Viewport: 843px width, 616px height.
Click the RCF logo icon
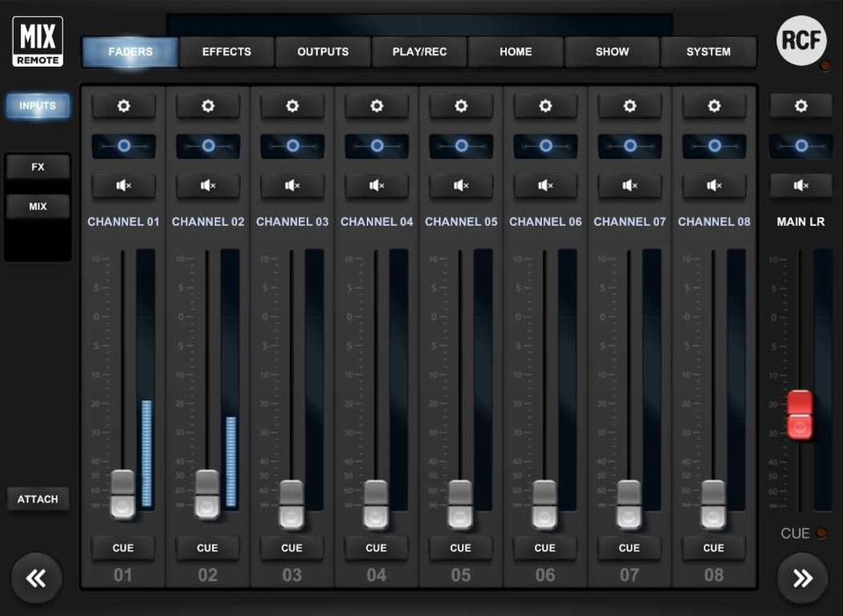[x=801, y=40]
